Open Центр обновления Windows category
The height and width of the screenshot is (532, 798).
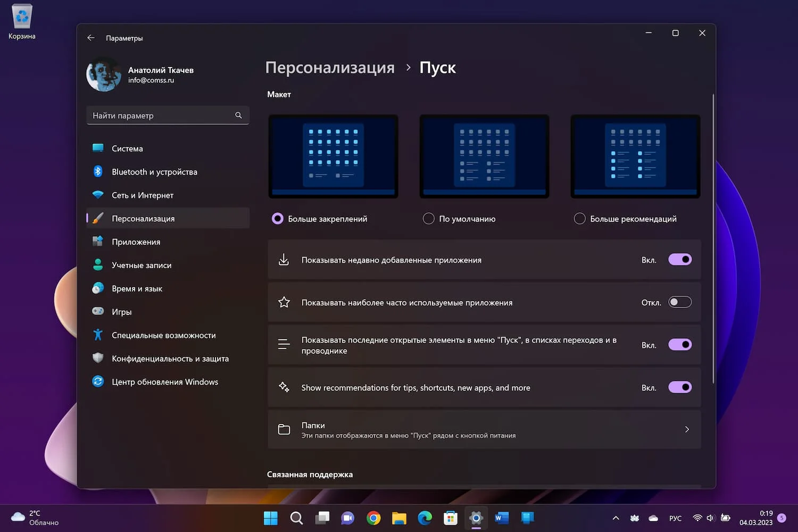click(x=168, y=382)
